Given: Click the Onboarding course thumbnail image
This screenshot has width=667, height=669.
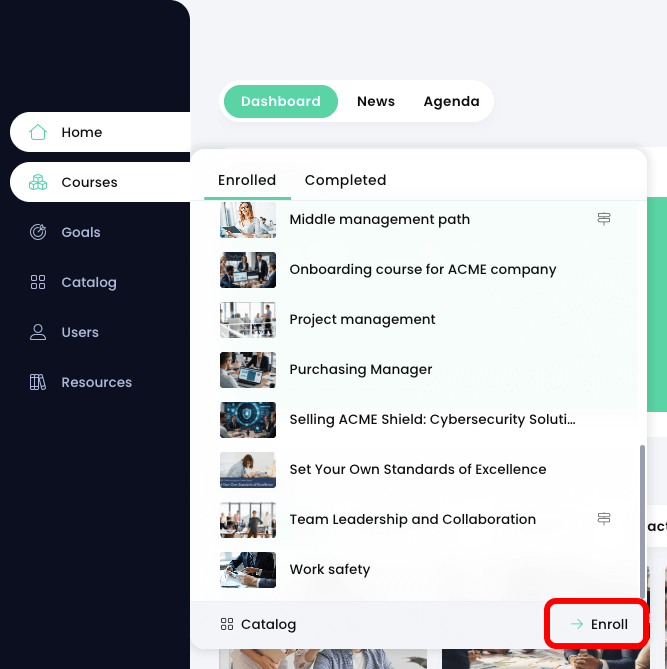Looking at the screenshot, I should 248,270.
